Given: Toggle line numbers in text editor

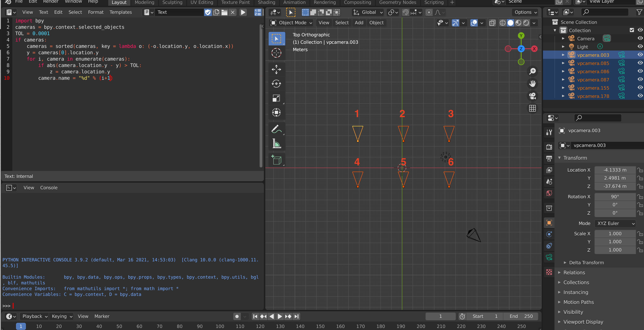Looking at the screenshot, I should click(x=258, y=12).
